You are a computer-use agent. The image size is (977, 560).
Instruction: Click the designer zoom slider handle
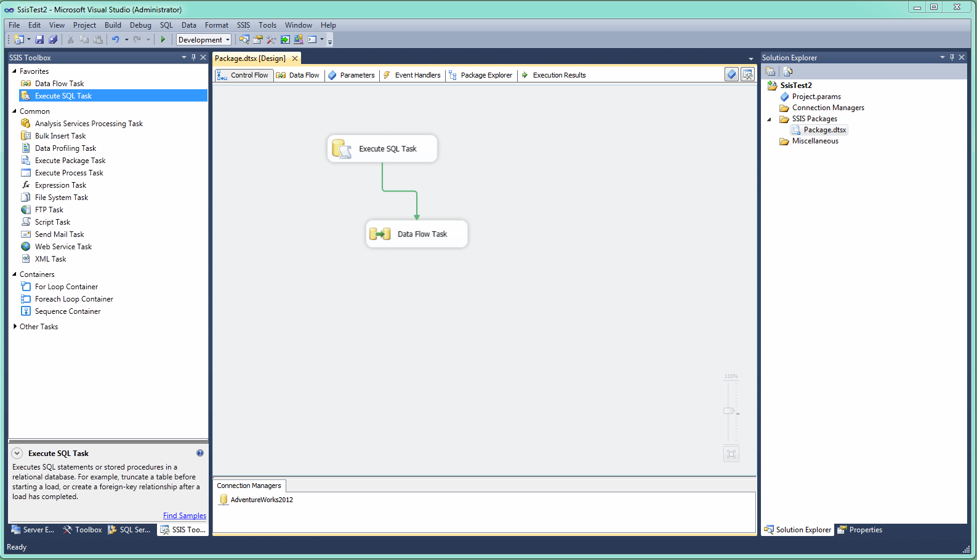pyautogui.click(x=729, y=410)
